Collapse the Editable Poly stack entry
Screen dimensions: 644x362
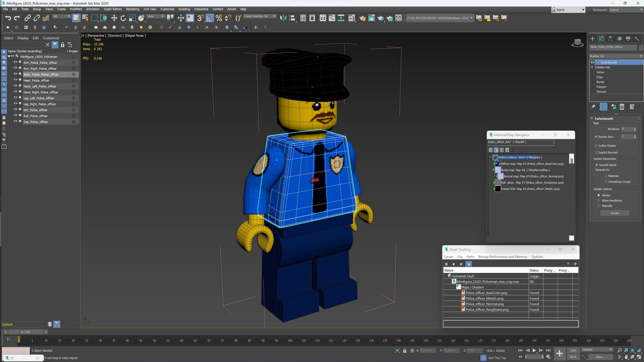click(x=592, y=67)
